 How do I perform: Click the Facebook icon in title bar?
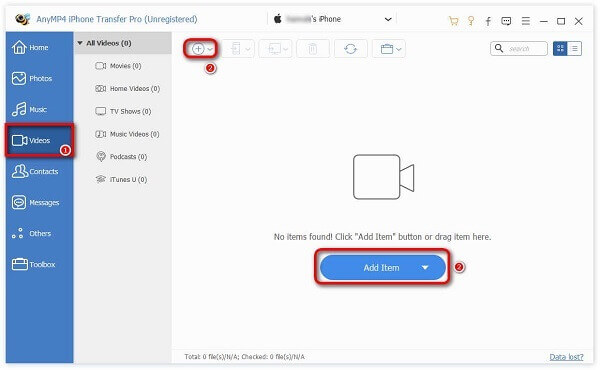[x=488, y=21]
